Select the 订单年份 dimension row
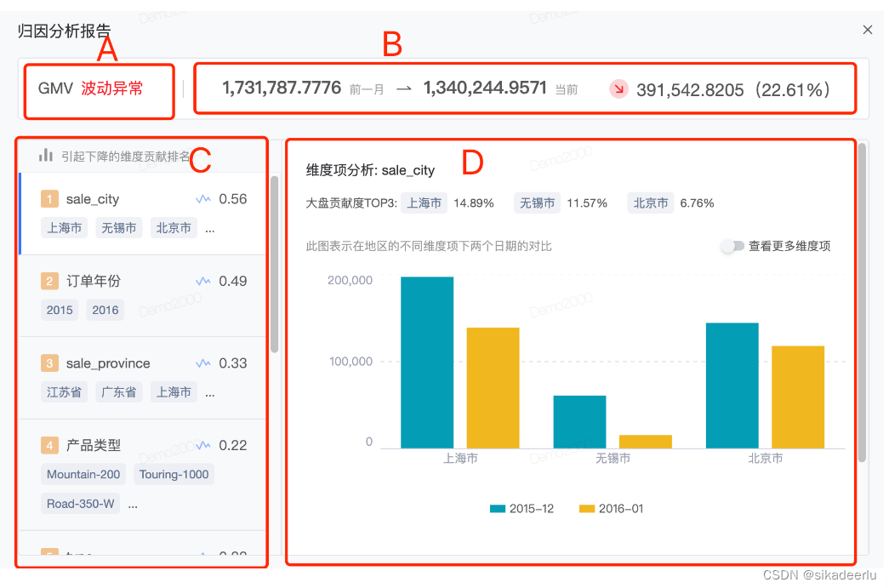The image size is (889, 588). pos(143,295)
